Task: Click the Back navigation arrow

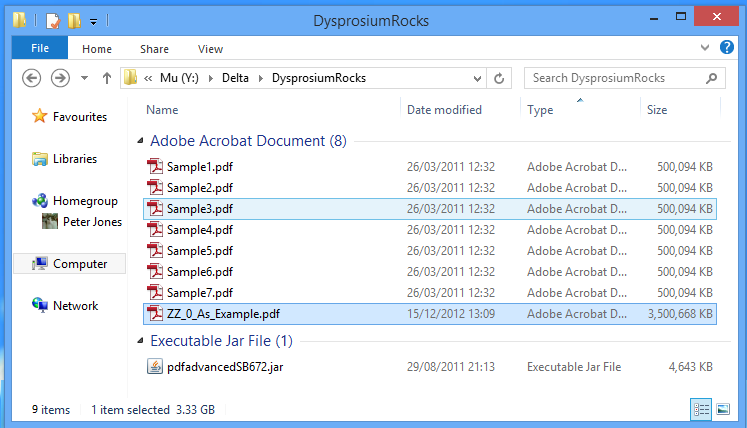Action: click(x=31, y=78)
